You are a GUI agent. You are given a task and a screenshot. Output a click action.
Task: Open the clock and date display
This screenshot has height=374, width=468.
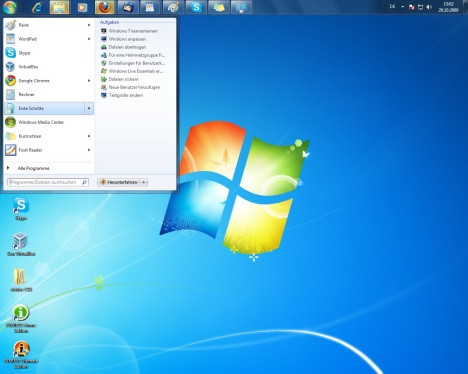[x=448, y=7]
